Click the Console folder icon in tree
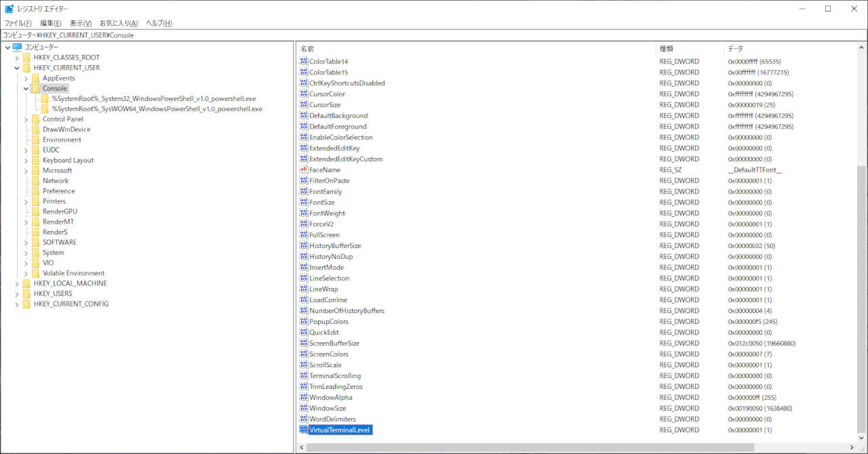This screenshot has width=868, height=454. point(35,89)
